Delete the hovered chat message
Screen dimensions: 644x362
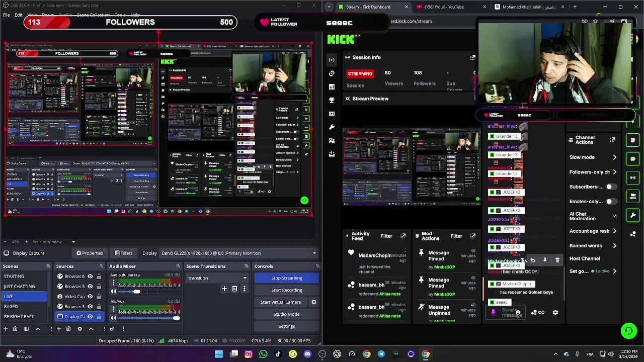pos(557,260)
